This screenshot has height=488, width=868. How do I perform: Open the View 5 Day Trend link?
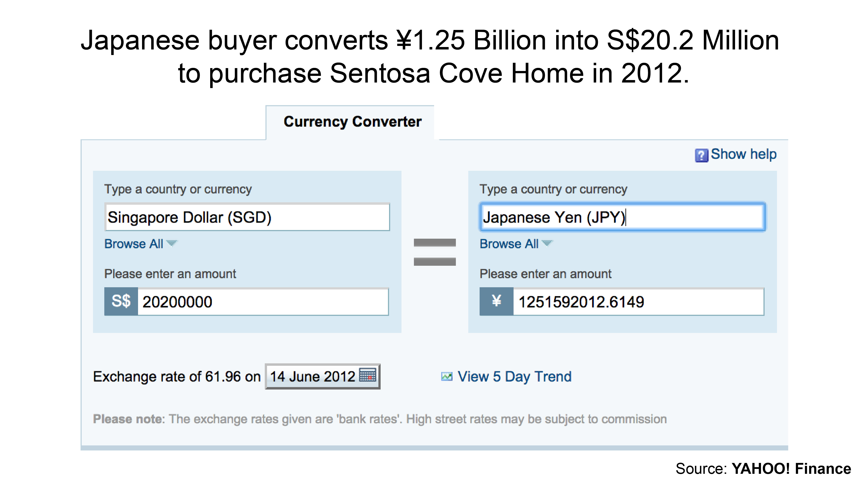(x=514, y=377)
